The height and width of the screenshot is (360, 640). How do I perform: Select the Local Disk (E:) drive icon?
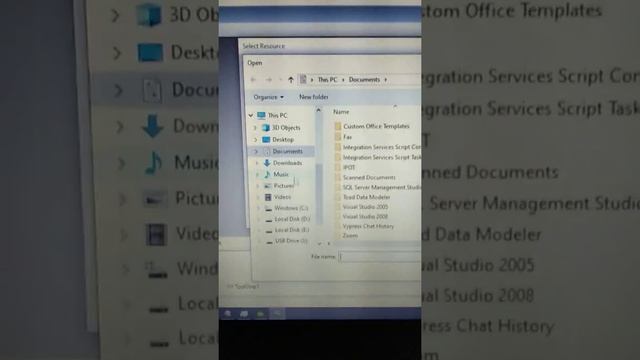(x=269, y=231)
